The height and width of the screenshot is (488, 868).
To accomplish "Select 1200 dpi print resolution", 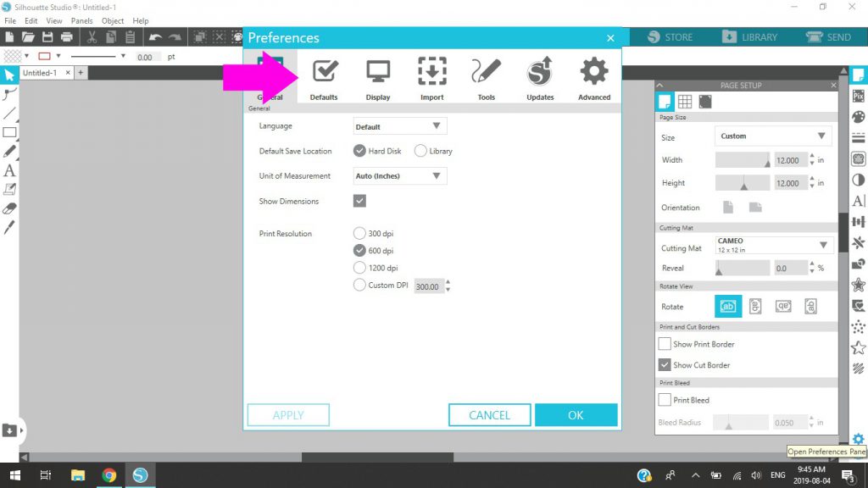I will click(x=359, y=268).
